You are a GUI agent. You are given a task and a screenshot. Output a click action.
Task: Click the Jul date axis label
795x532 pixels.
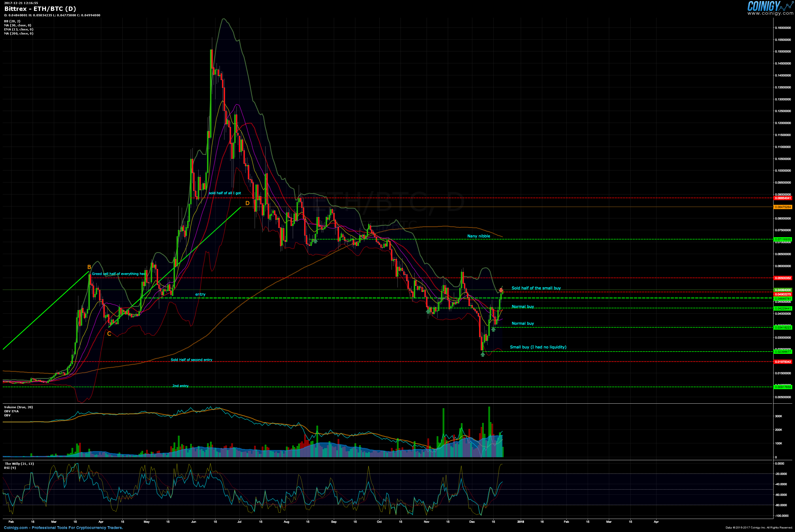tap(239, 522)
